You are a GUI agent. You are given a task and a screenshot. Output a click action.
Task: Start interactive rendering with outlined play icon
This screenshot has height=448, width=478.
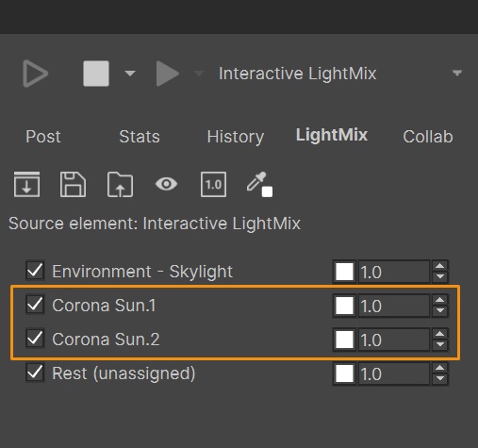35,74
